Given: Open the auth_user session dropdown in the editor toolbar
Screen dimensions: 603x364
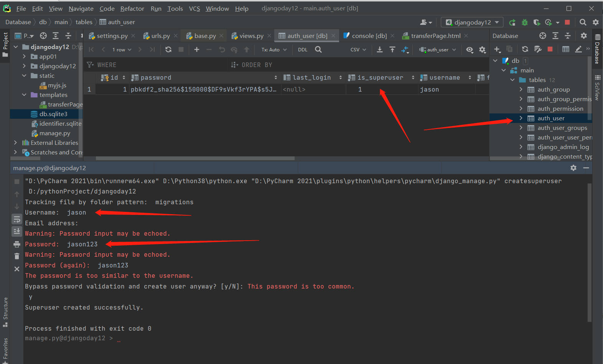Looking at the screenshot, I should point(437,49).
